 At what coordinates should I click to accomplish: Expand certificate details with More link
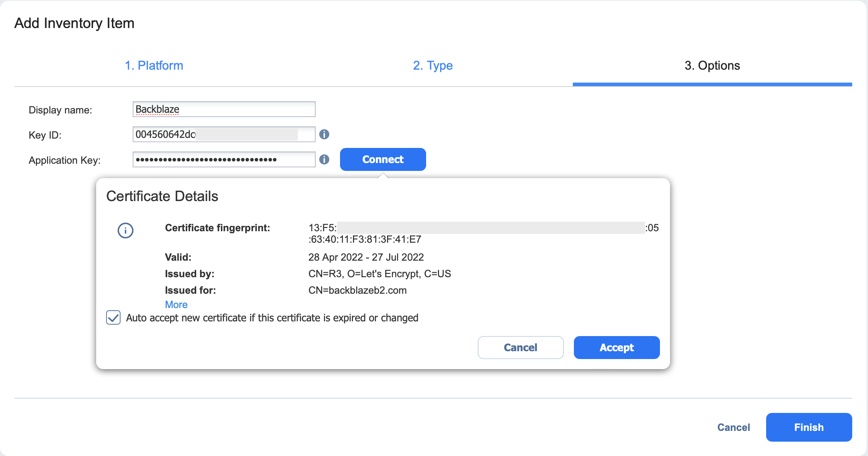coord(176,304)
